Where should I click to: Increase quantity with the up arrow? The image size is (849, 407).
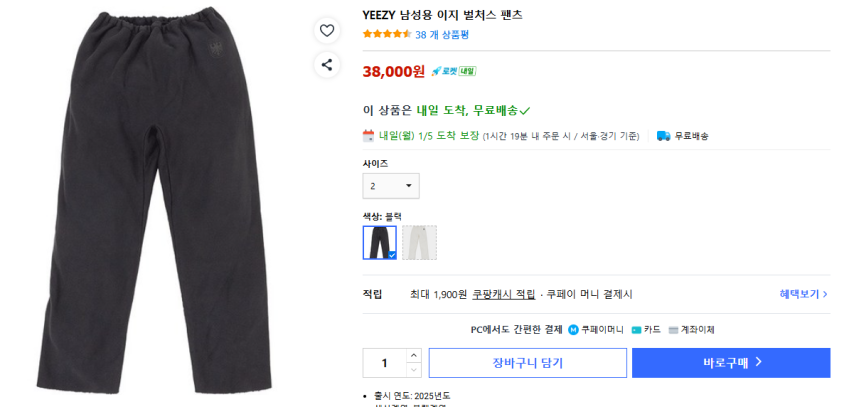tap(414, 356)
